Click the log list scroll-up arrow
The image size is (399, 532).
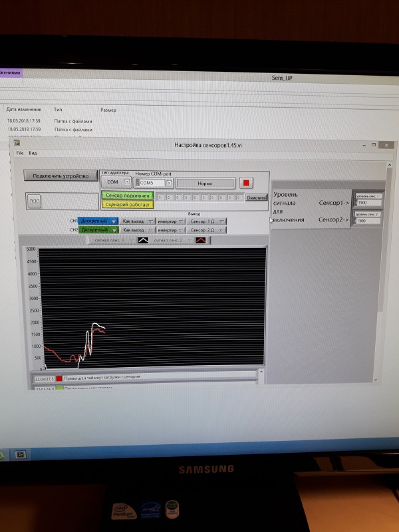pyautogui.click(x=261, y=372)
